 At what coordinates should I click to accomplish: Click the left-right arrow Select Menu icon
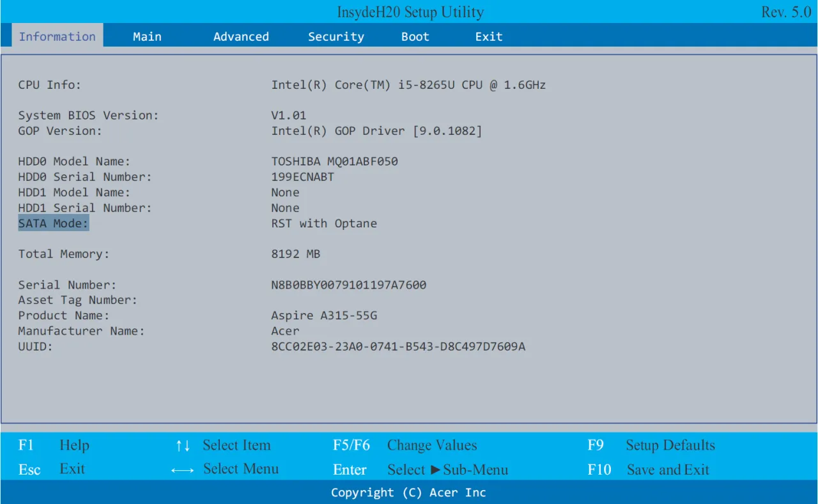[183, 470]
